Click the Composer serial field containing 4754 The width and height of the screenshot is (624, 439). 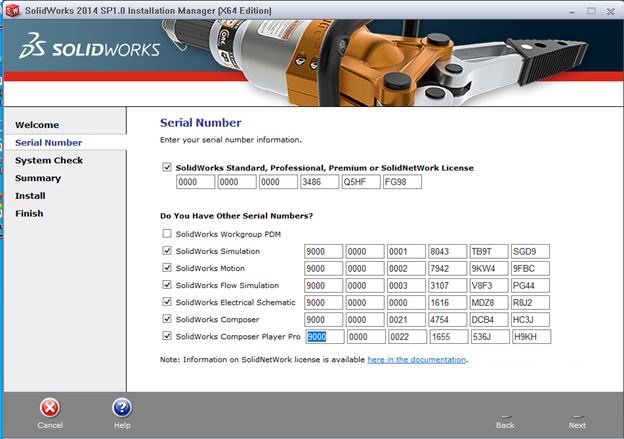(448, 320)
